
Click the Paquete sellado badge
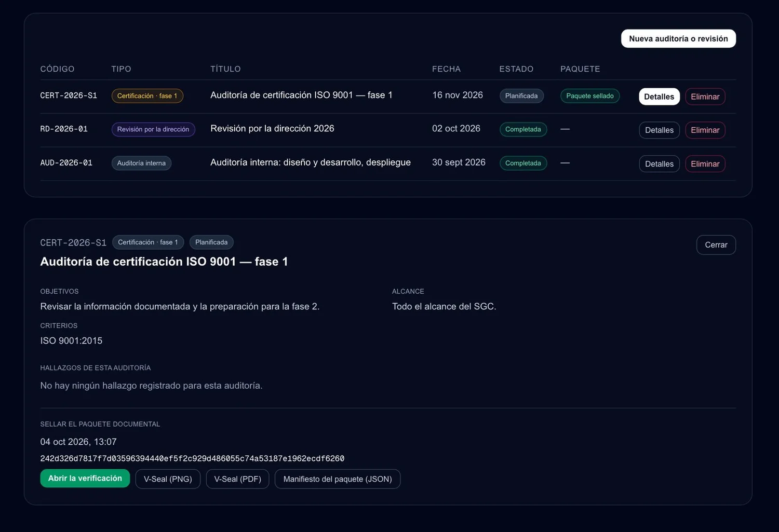pyautogui.click(x=590, y=96)
